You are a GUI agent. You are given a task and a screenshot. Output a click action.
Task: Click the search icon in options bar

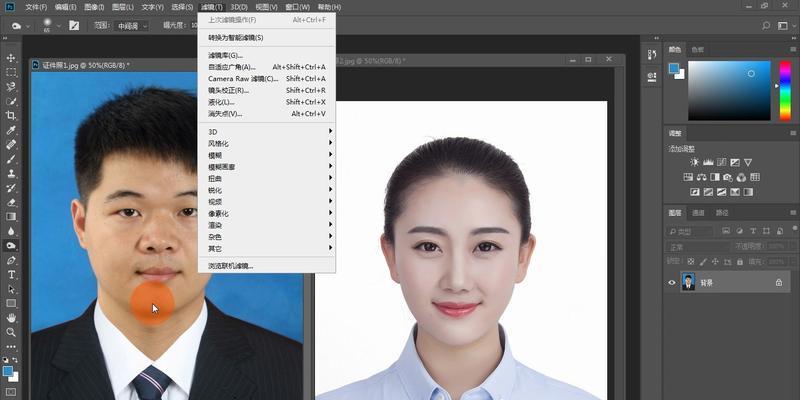pyautogui.click(x=766, y=26)
